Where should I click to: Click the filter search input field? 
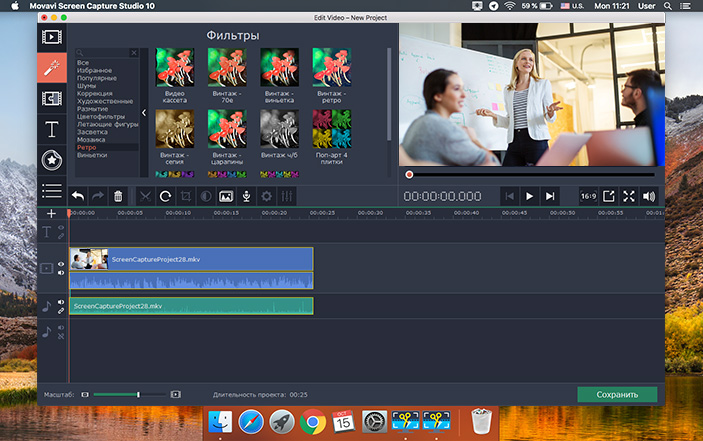click(x=103, y=53)
